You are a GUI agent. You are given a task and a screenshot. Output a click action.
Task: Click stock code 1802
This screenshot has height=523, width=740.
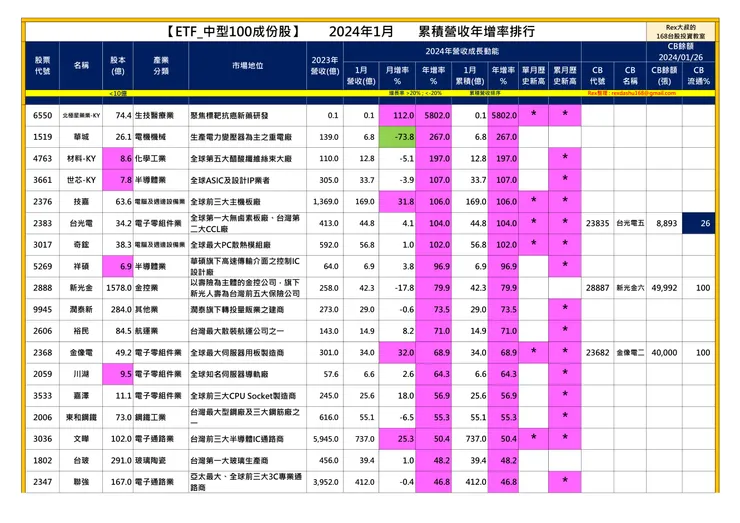(42, 460)
